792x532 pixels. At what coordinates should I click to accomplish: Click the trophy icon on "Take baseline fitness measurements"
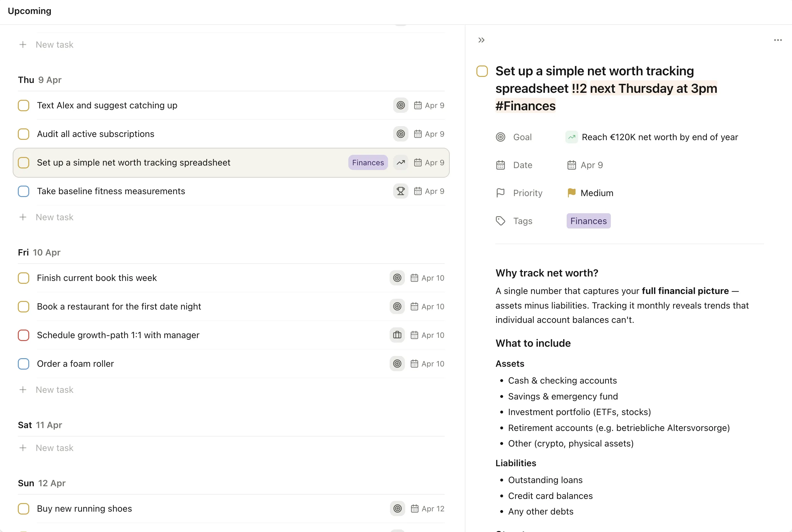(x=400, y=191)
